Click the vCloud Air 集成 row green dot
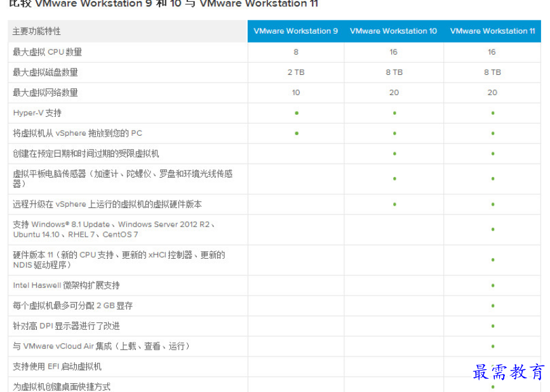The height and width of the screenshot is (392, 550). (493, 346)
